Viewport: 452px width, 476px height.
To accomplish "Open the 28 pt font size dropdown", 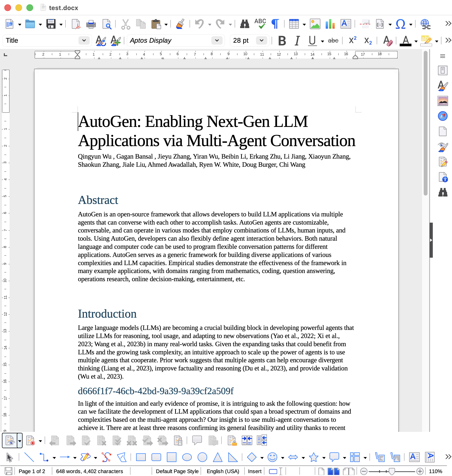I will [262, 41].
